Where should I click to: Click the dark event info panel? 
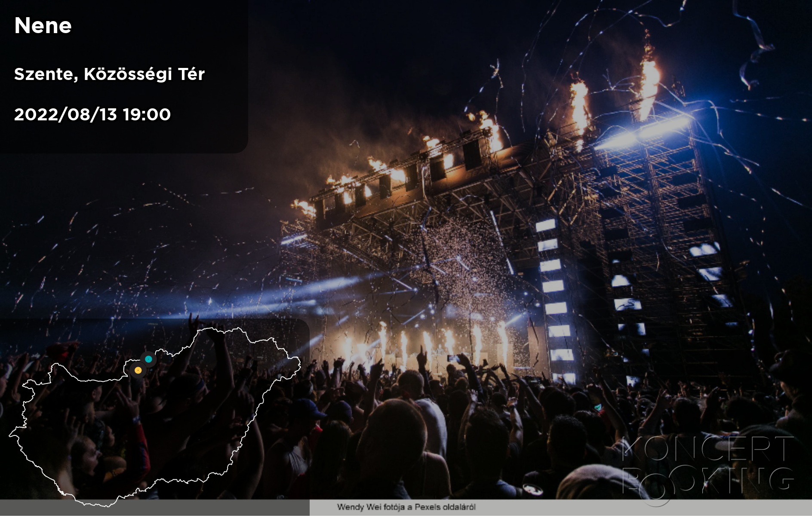[x=124, y=77]
